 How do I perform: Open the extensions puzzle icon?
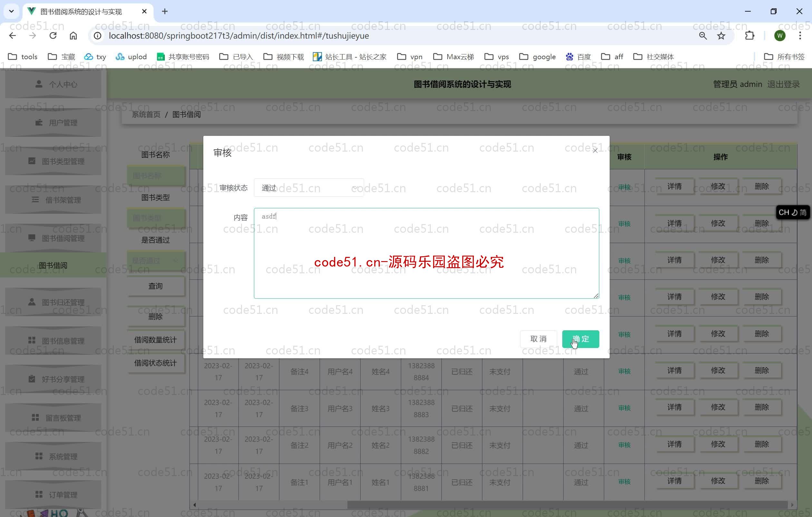tap(749, 36)
